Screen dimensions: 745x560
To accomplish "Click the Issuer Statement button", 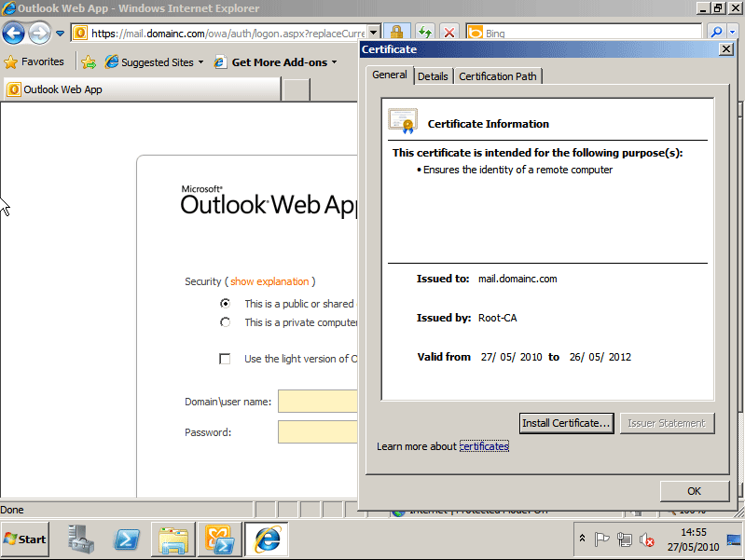I will 667,423.
